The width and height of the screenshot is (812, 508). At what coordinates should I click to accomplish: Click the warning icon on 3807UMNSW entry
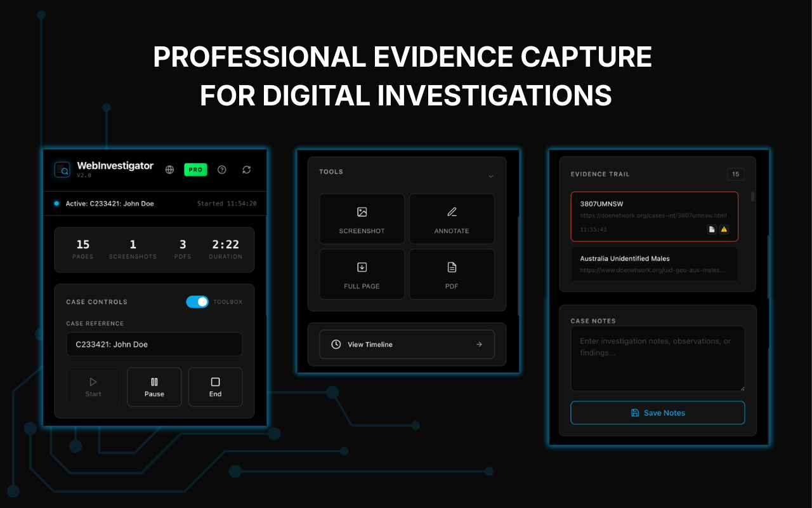[724, 229]
